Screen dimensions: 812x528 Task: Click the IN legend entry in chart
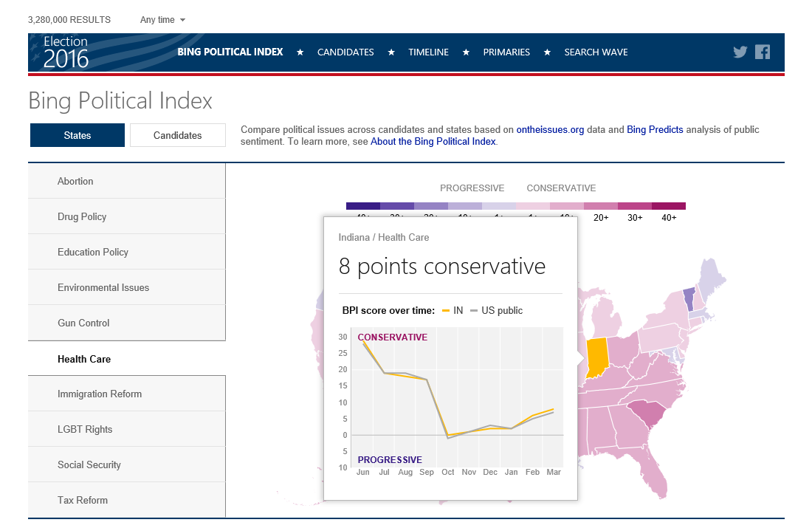tap(452, 310)
